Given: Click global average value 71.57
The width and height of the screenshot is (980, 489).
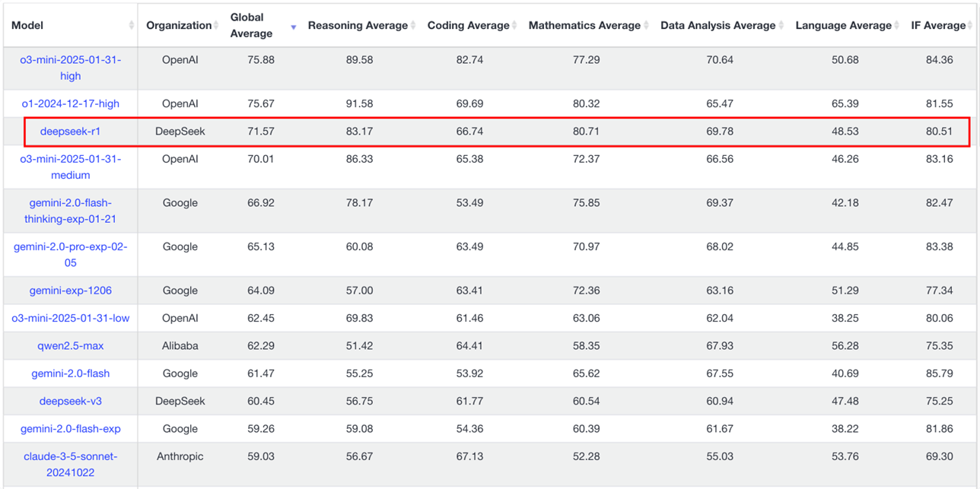Looking at the screenshot, I should 261,132.
